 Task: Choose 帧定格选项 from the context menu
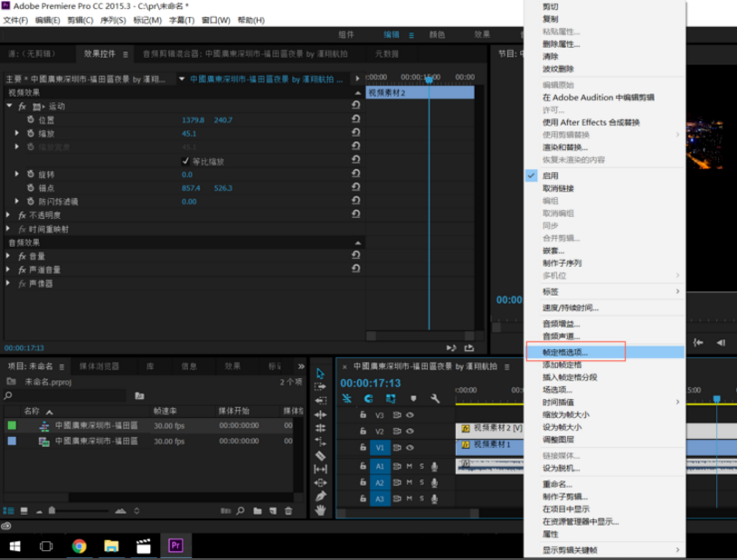point(568,354)
